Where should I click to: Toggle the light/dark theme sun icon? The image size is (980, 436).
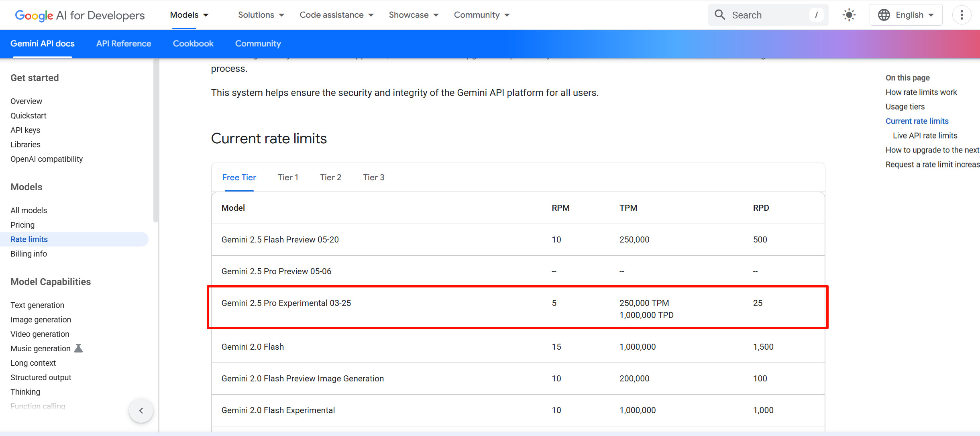tap(849, 15)
